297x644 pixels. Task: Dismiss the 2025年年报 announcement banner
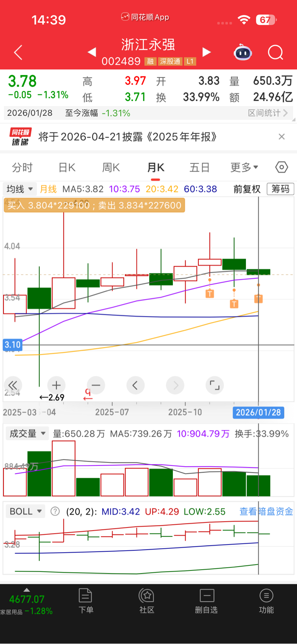[282, 136]
